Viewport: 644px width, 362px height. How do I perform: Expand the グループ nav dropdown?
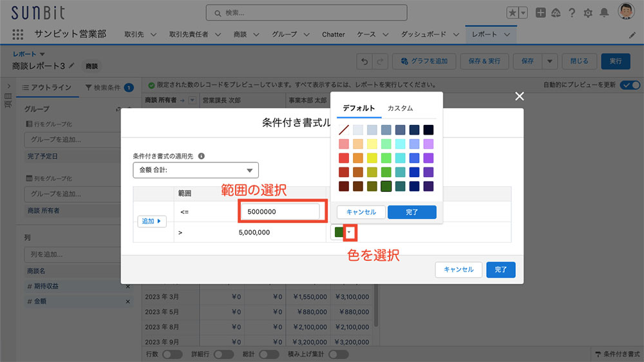tap(307, 35)
